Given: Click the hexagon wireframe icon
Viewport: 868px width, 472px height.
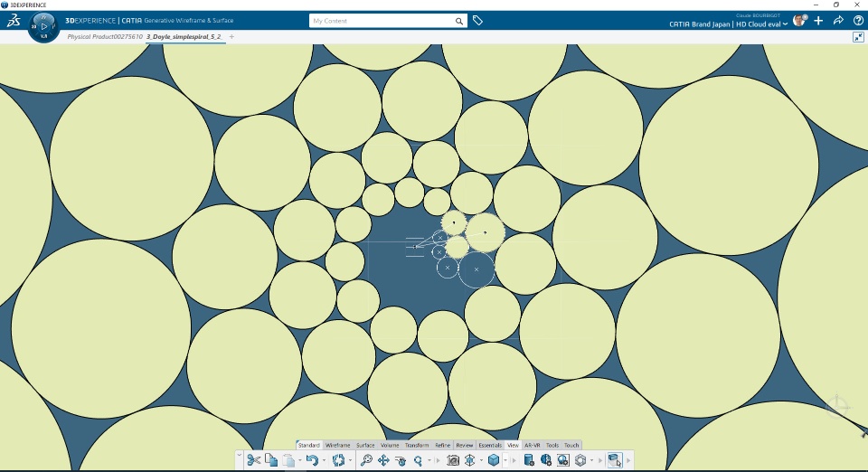Looking at the screenshot, I should click(580, 460).
